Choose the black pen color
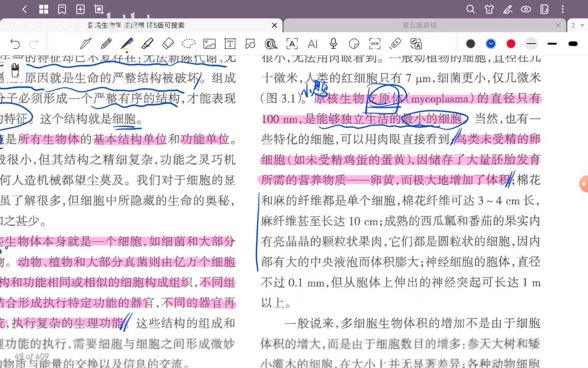 470,44
